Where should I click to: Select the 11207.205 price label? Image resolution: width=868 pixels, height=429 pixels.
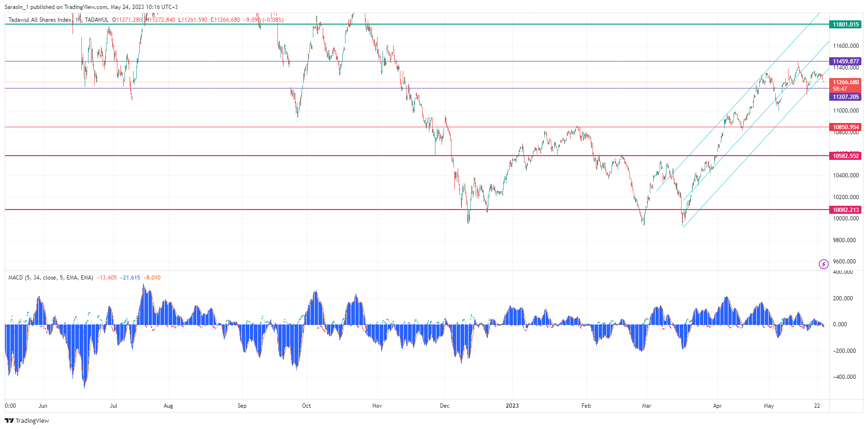pos(846,97)
